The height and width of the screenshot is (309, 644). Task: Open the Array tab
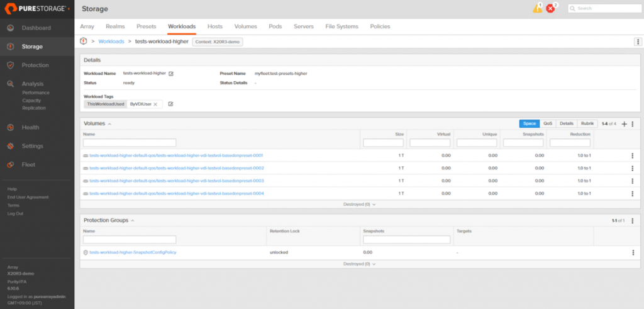[87, 26]
